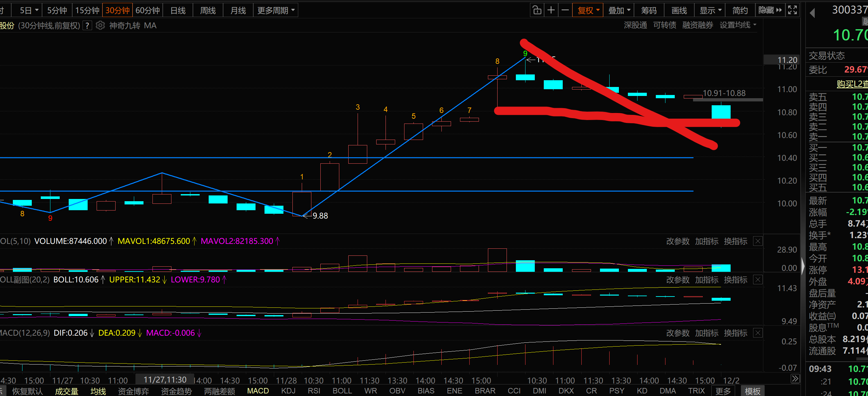Click the unlock chart padlock icon

click(537, 10)
